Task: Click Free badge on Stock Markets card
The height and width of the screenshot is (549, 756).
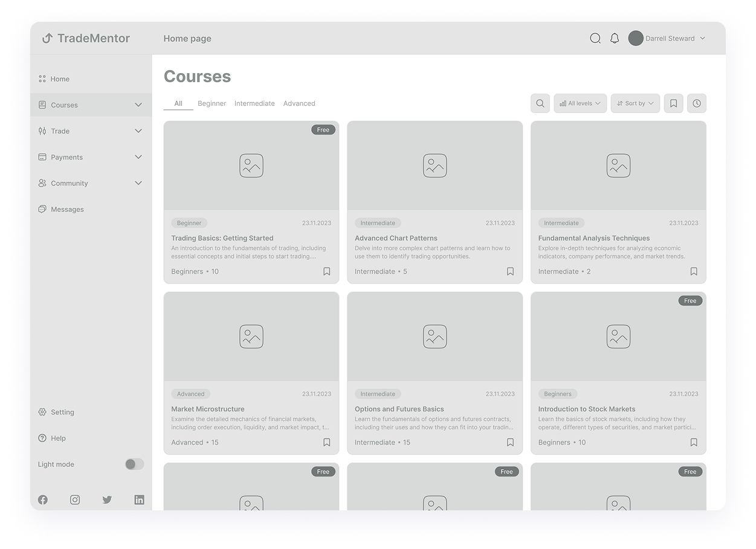Action: click(690, 301)
